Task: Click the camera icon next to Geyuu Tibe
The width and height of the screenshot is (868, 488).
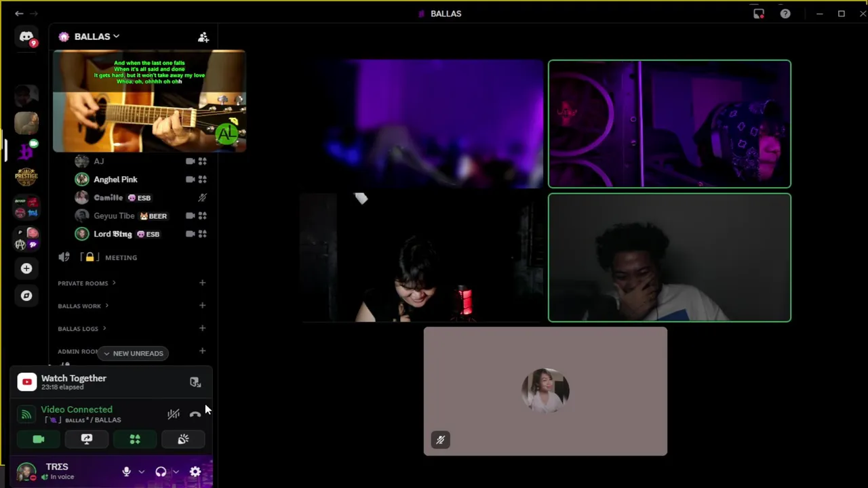Action: click(190, 216)
